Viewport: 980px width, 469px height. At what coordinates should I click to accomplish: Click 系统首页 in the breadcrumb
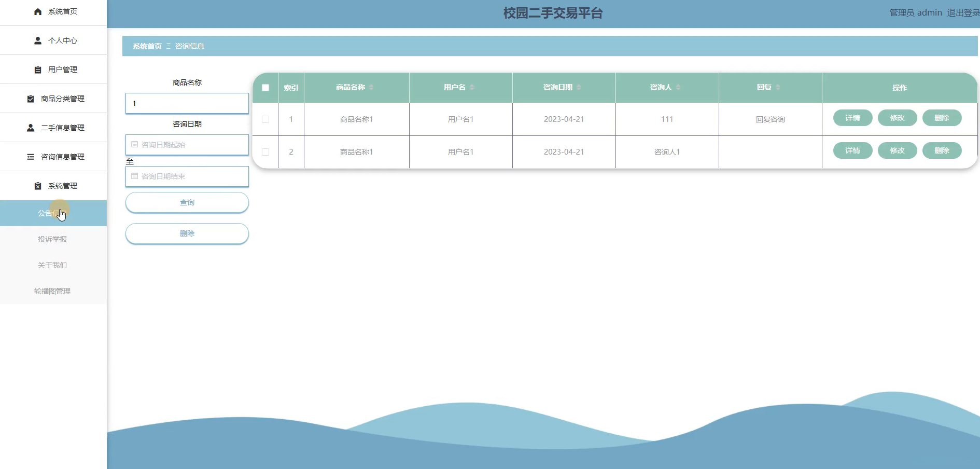pyautogui.click(x=147, y=46)
